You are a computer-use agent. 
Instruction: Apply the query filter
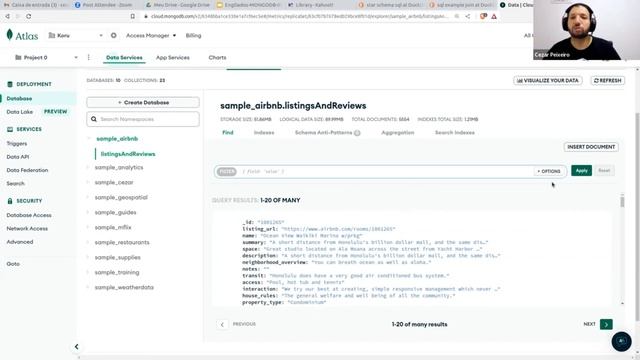(581, 171)
